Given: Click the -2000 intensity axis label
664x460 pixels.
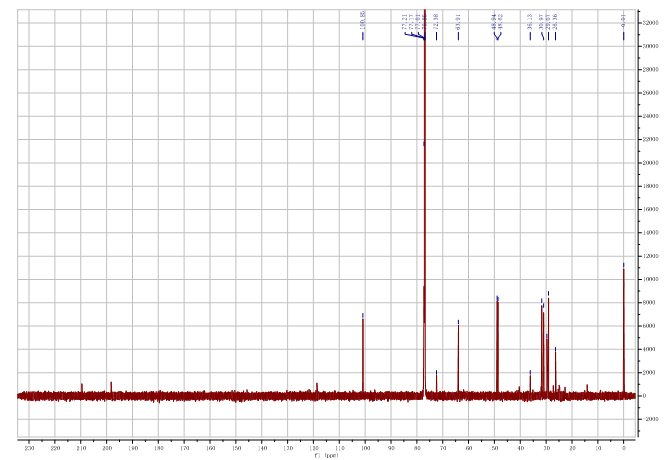Looking at the screenshot, I should point(650,419).
